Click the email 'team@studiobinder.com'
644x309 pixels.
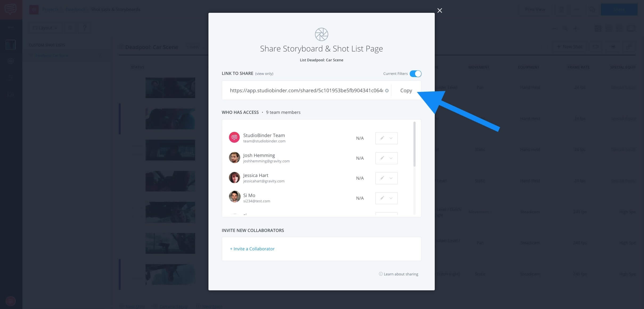pyautogui.click(x=264, y=141)
